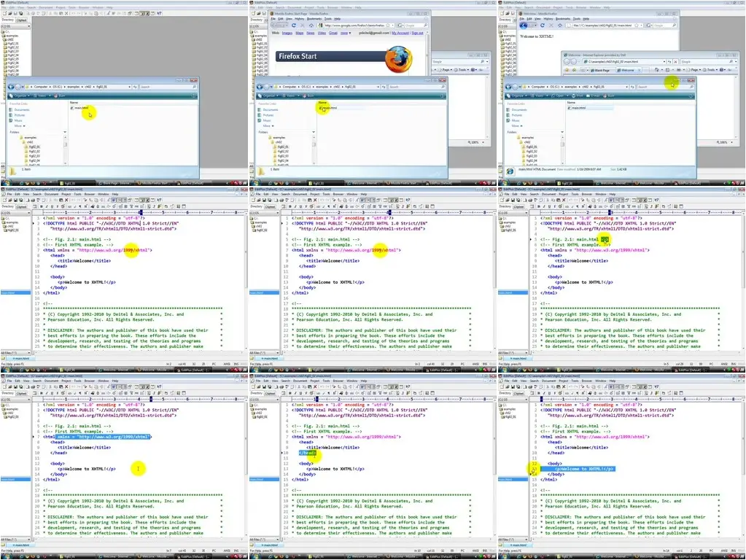Click the highlighted </head> closing tag on line 10

(307, 453)
